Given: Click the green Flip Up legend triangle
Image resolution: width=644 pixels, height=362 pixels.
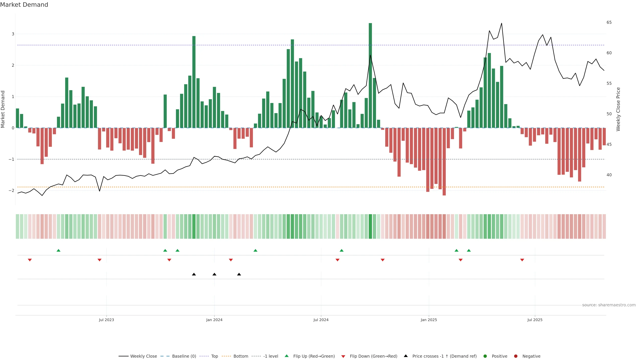Looking at the screenshot, I should [287, 356].
